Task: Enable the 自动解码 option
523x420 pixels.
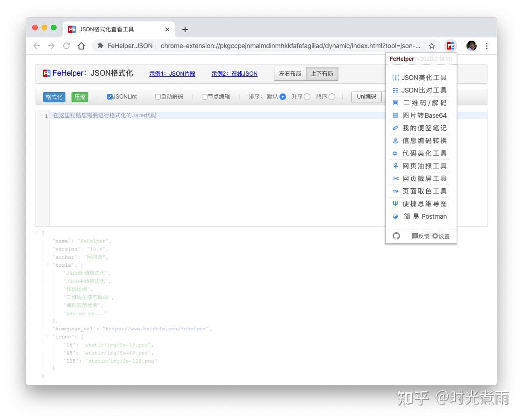Action: click(158, 97)
